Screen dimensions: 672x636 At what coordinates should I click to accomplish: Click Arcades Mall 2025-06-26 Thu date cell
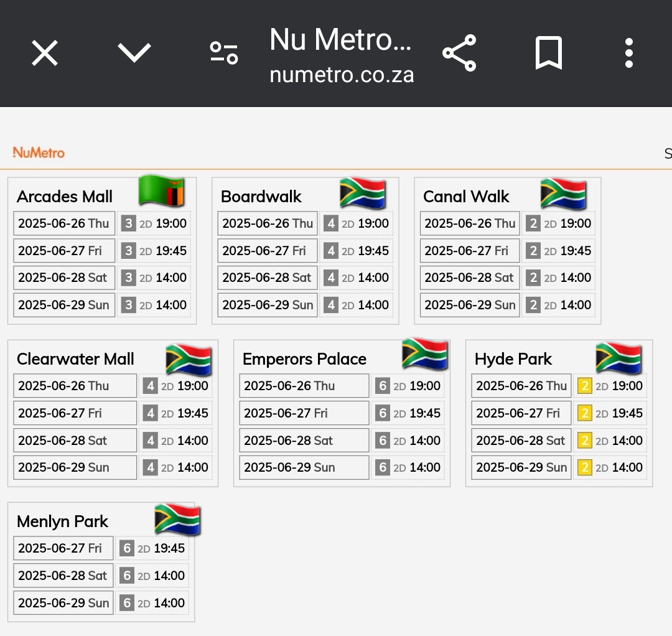coord(64,223)
